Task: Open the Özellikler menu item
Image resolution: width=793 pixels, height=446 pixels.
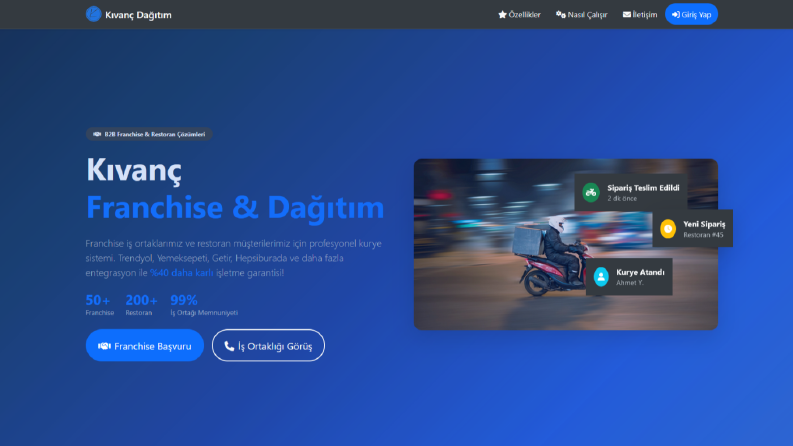Action: (519, 15)
